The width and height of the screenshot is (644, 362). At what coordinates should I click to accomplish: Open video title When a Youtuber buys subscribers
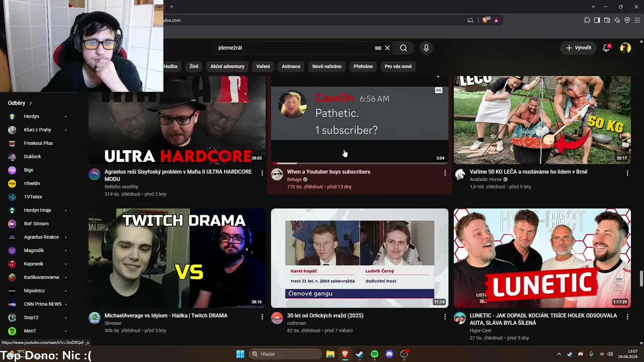coord(329,172)
